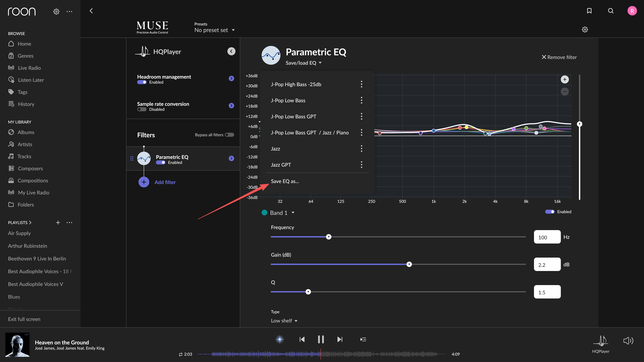Click Exit full screen
The width and height of the screenshot is (644, 362).
[24, 319]
